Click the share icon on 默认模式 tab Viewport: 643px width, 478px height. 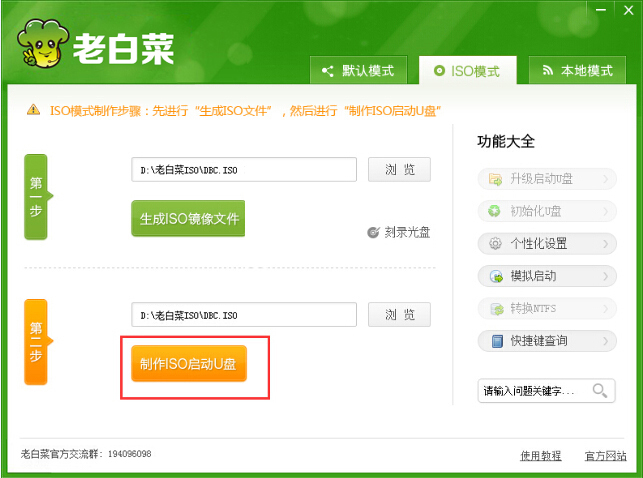coord(328,71)
